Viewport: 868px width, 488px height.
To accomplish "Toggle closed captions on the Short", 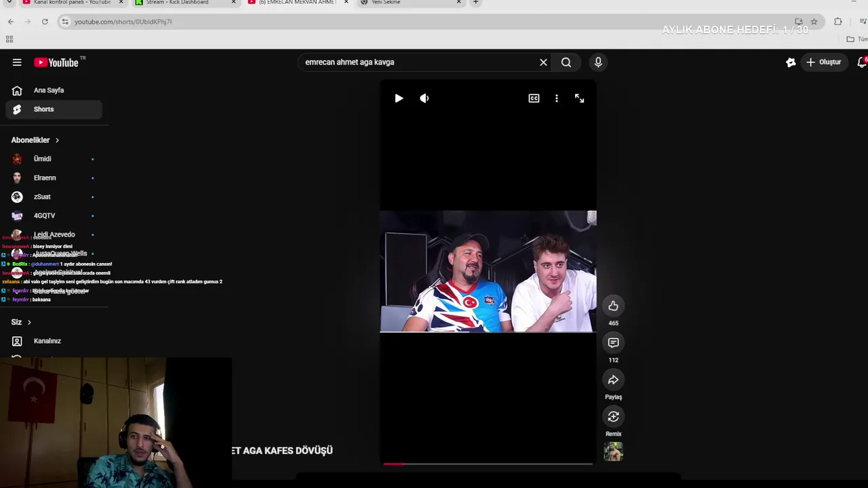I will click(x=534, y=98).
